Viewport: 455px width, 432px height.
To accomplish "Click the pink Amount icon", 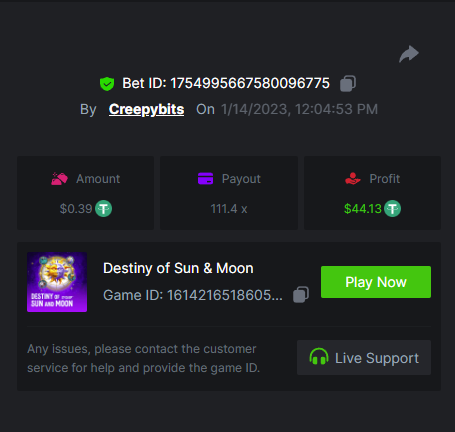I will click(59, 179).
